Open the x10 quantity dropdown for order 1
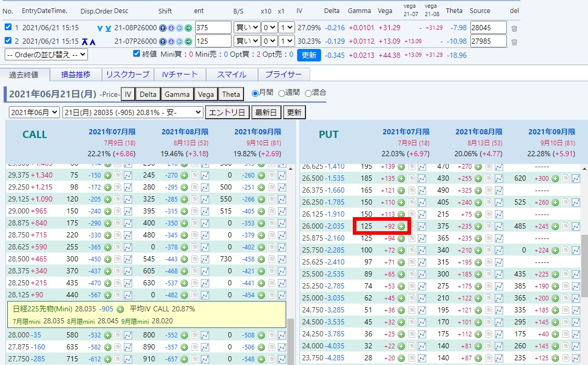 [270, 28]
